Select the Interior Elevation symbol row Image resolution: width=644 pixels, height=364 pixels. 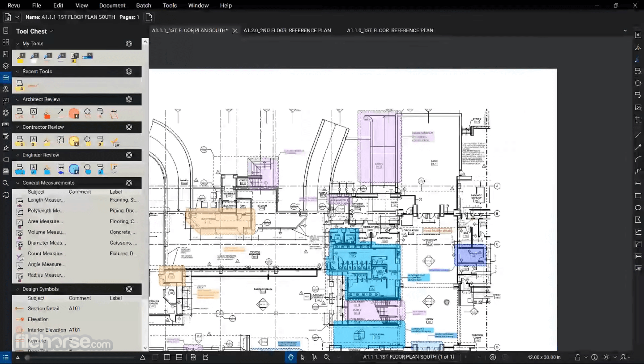(x=77, y=330)
